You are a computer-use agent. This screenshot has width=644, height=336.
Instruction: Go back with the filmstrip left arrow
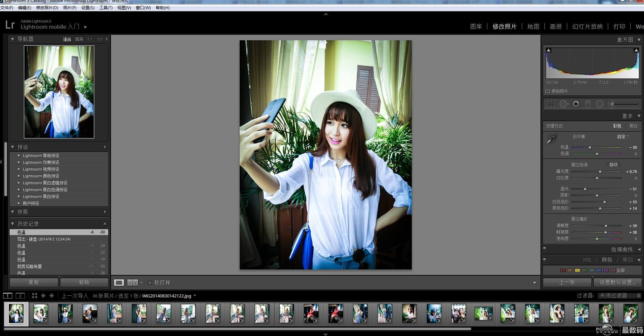(x=43, y=296)
